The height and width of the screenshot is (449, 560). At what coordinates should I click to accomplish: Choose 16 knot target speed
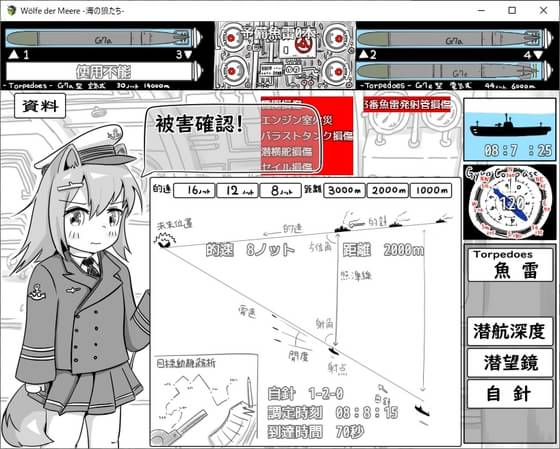[x=194, y=190]
